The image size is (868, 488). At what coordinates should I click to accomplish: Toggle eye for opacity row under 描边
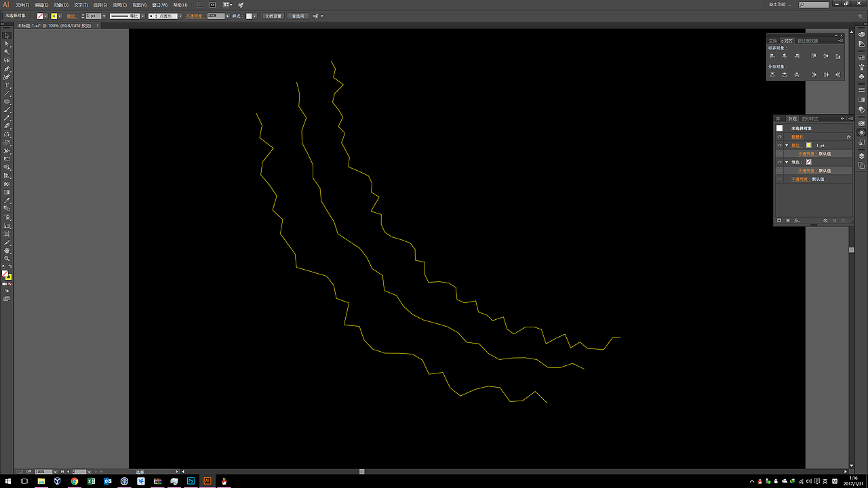[779, 154]
